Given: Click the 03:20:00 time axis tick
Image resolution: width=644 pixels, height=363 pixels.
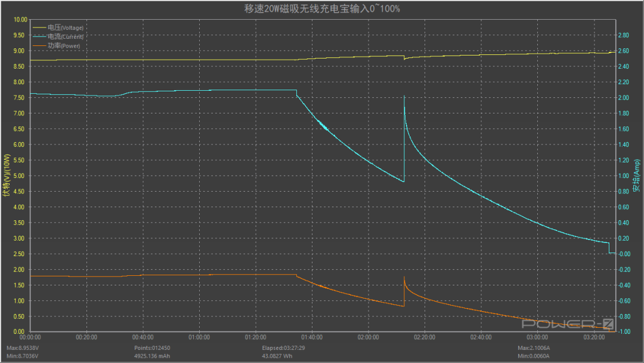Looking at the screenshot, I should (x=594, y=337).
